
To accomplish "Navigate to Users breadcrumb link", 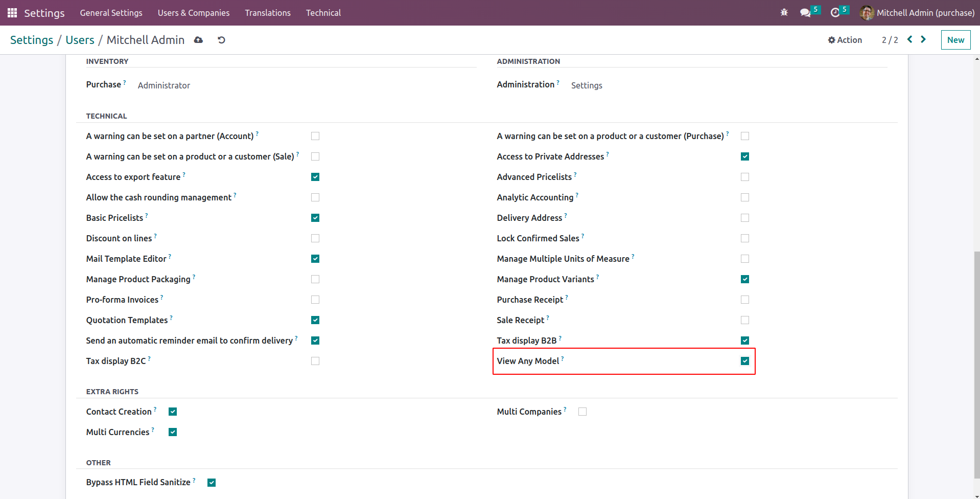I will (x=80, y=40).
